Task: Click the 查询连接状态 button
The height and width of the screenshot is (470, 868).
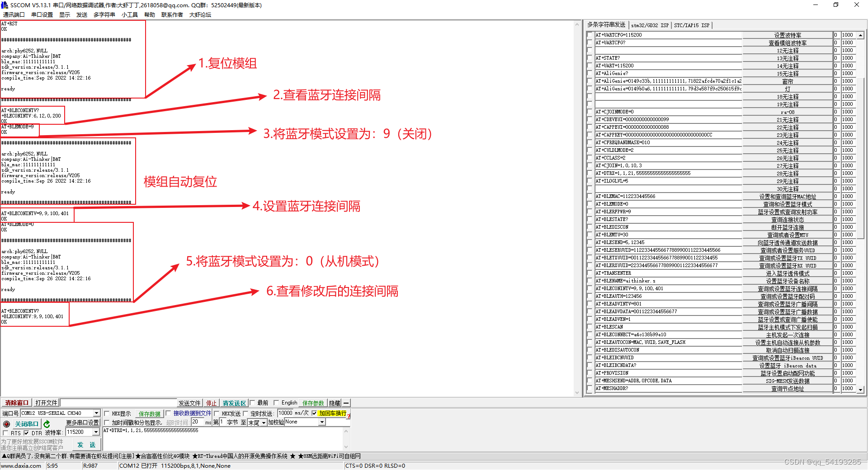Action: 788,220
